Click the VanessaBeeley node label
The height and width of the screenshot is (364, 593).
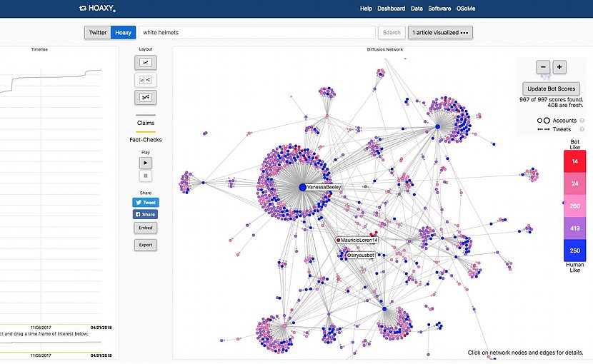click(x=324, y=187)
